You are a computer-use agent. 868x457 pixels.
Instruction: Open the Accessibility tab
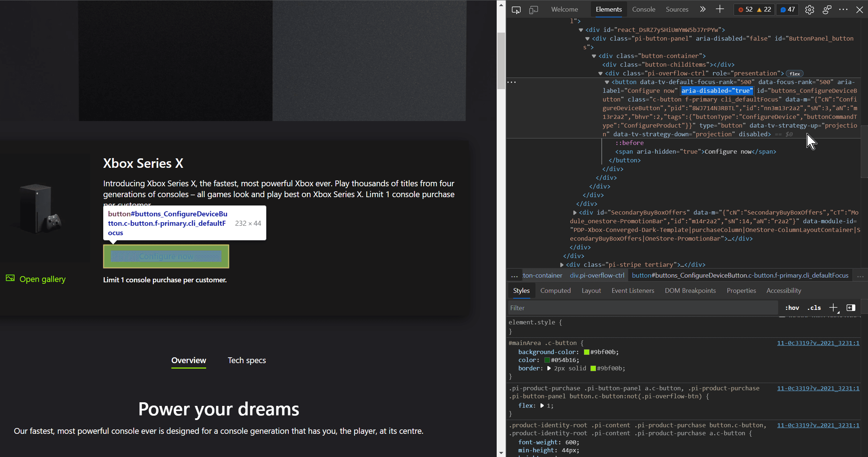pos(784,291)
